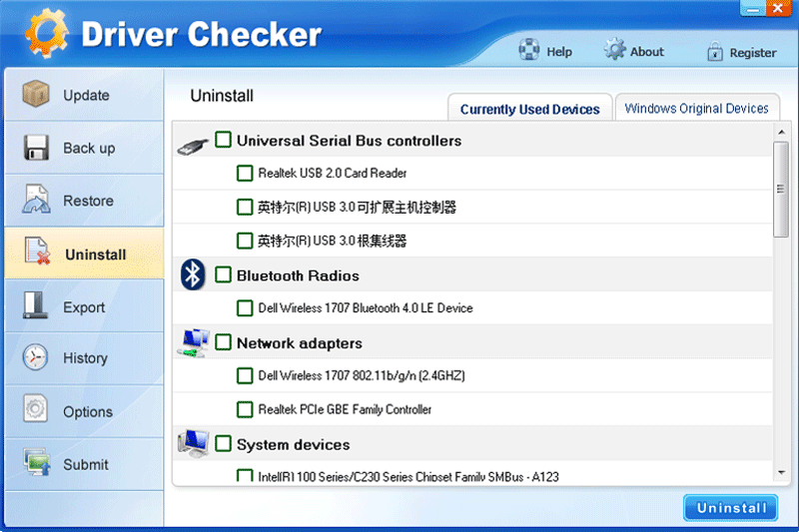Open the About link text
This screenshot has height=532, width=799.
[647, 52]
